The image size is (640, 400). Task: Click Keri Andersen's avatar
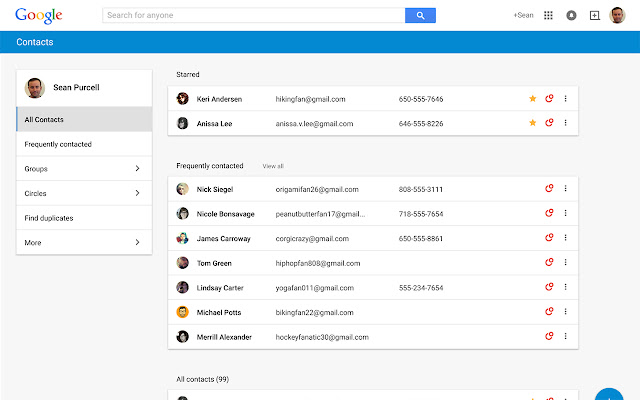click(182, 98)
